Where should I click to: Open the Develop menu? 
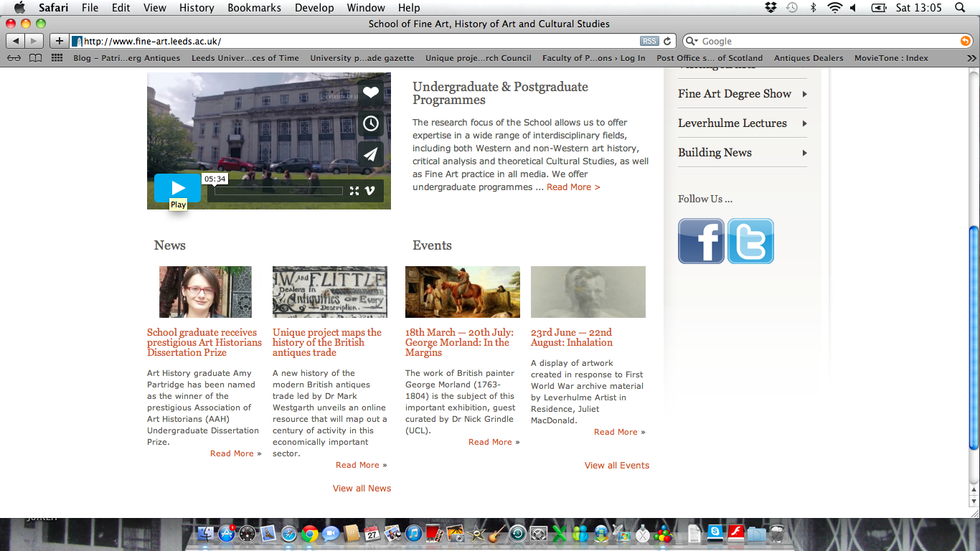click(314, 8)
